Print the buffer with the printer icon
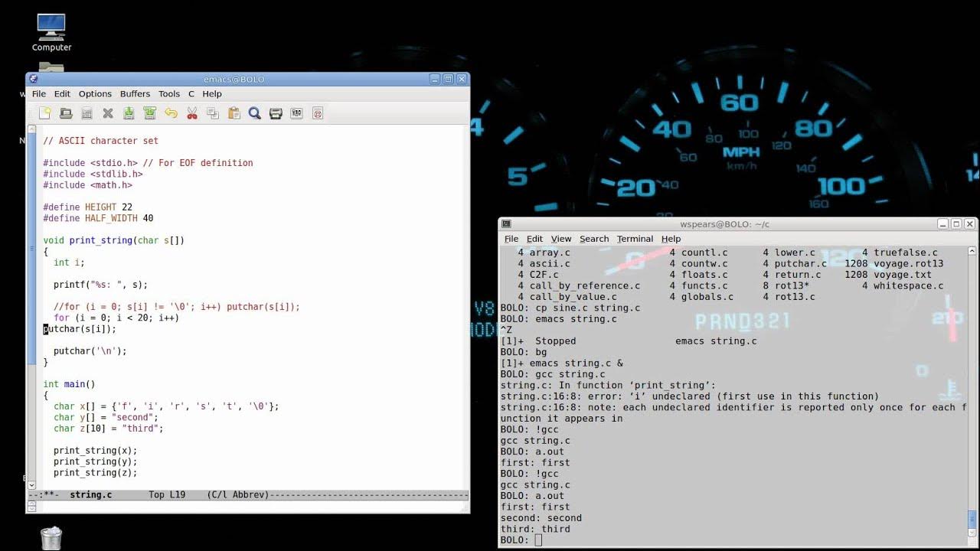The width and height of the screenshot is (980, 551). (x=276, y=113)
